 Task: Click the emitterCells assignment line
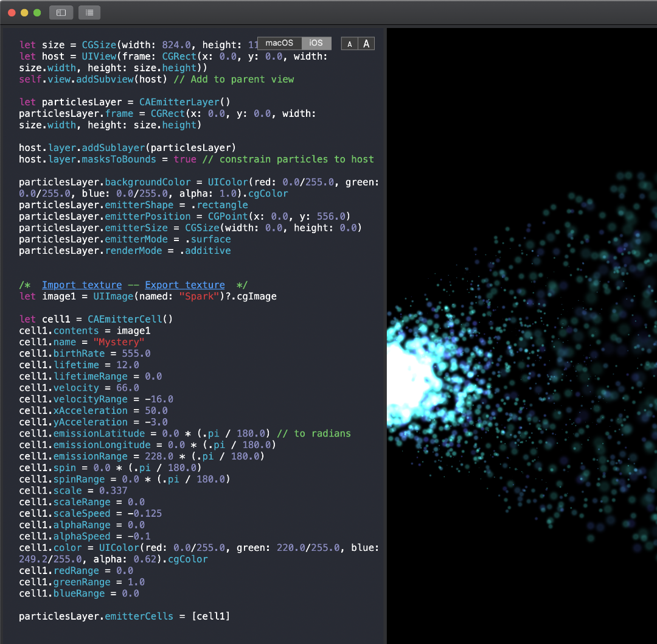[125, 617]
